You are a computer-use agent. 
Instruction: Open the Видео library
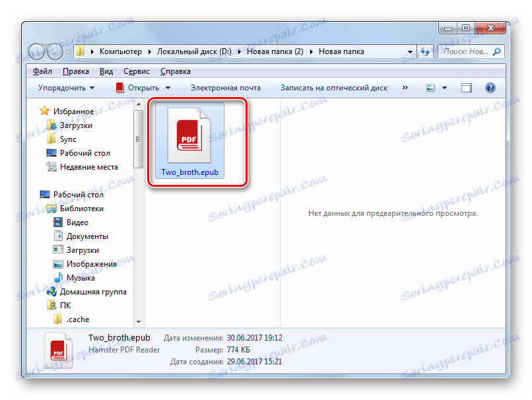(77, 222)
